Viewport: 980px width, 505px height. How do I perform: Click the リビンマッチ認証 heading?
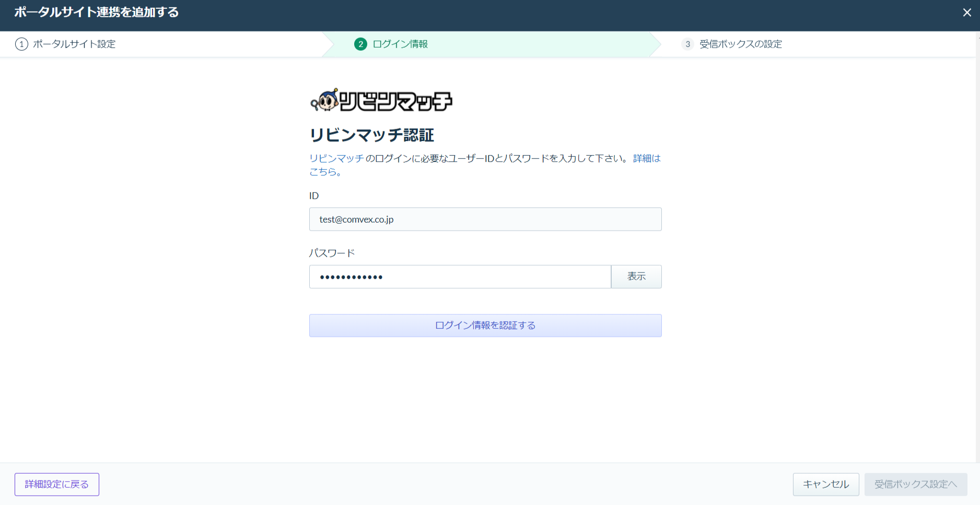click(x=372, y=135)
